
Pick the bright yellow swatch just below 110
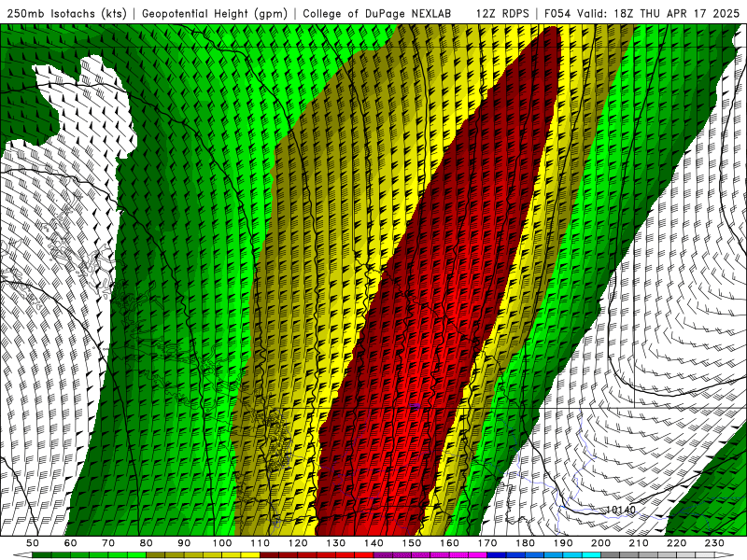(250, 554)
